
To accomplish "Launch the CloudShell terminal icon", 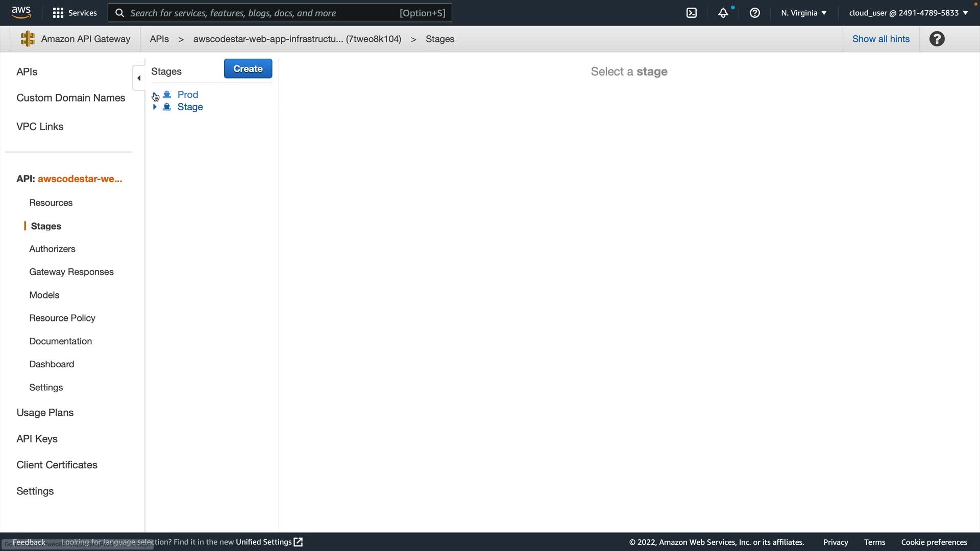I will [x=692, y=13].
